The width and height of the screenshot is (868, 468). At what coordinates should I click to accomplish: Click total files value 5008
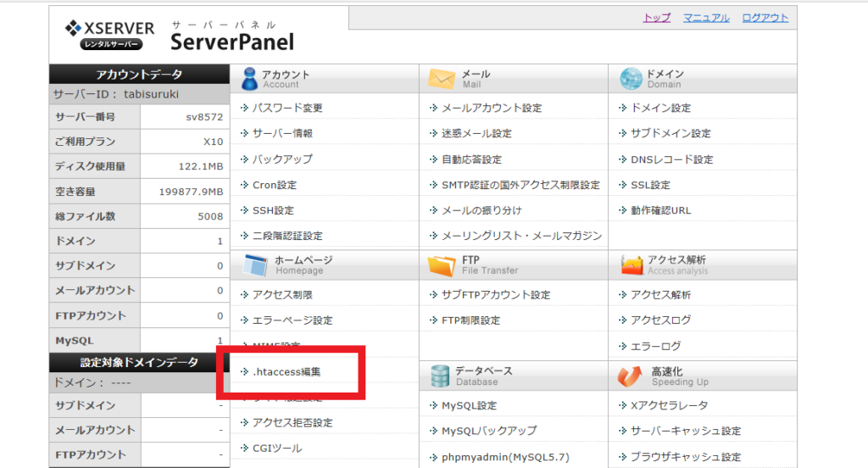(x=210, y=217)
